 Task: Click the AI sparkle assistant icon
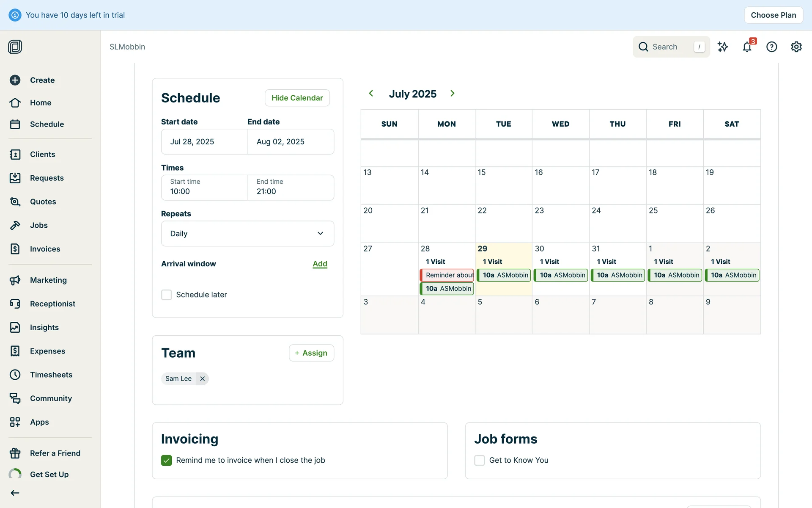(723, 47)
